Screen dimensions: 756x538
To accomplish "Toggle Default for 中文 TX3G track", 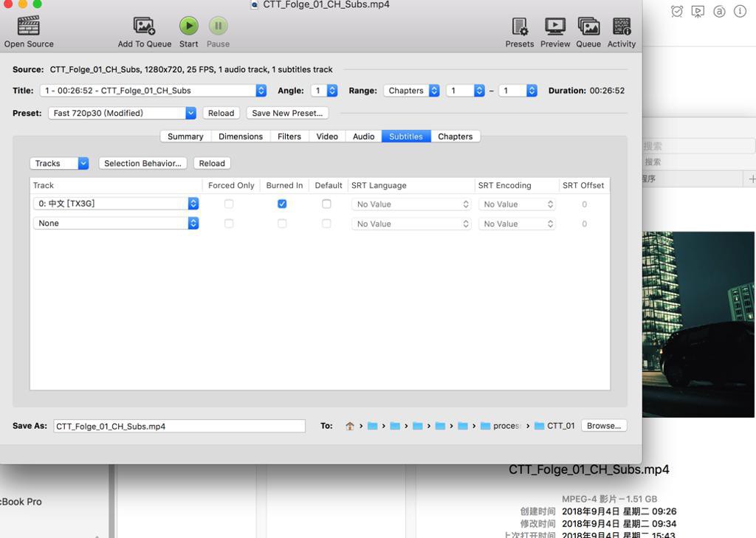I will pos(326,204).
